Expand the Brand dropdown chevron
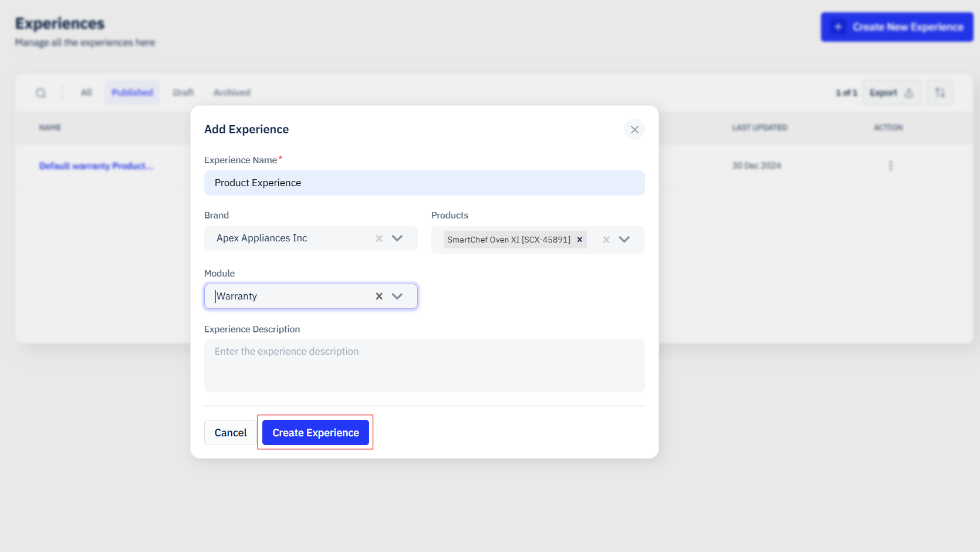The width and height of the screenshot is (980, 552). pyautogui.click(x=397, y=238)
